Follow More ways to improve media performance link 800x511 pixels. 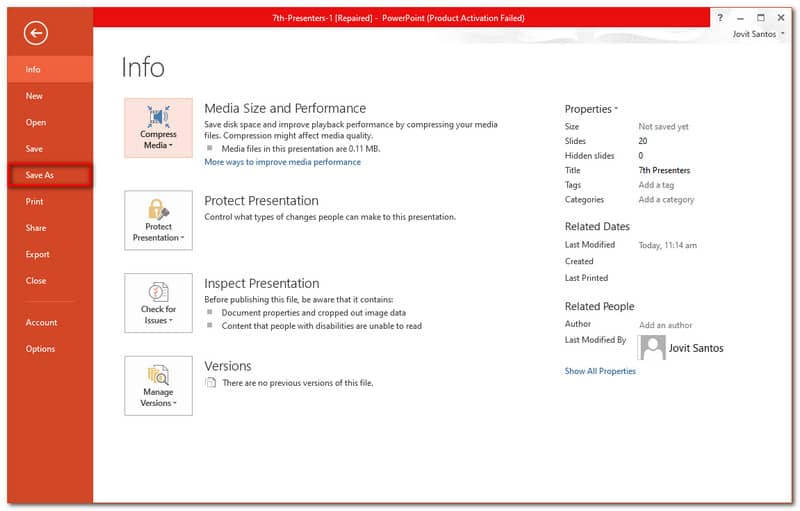[x=282, y=162]
